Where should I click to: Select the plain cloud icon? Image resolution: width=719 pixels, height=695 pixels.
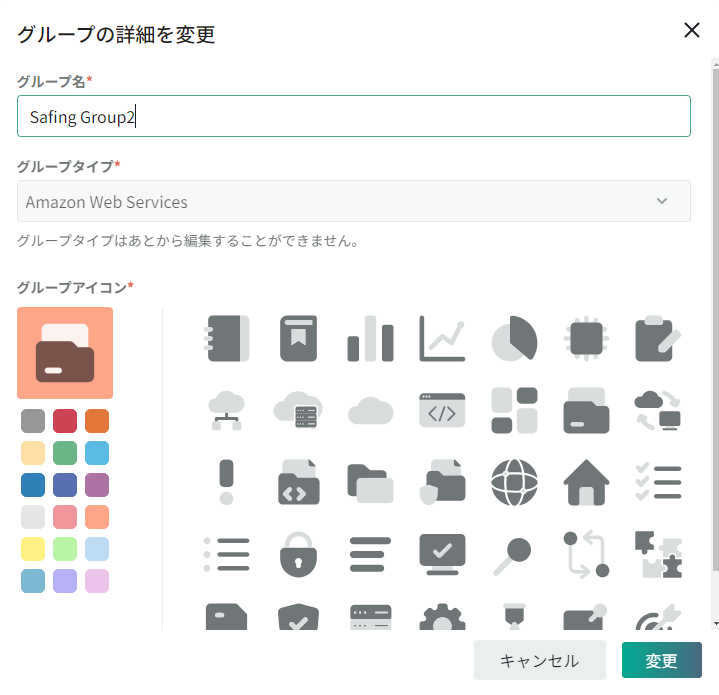[x=371, y=410]
